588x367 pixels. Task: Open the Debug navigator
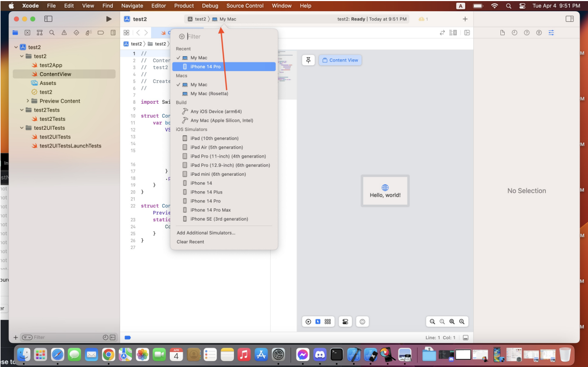pyautogui.click(x=89, y=33)
